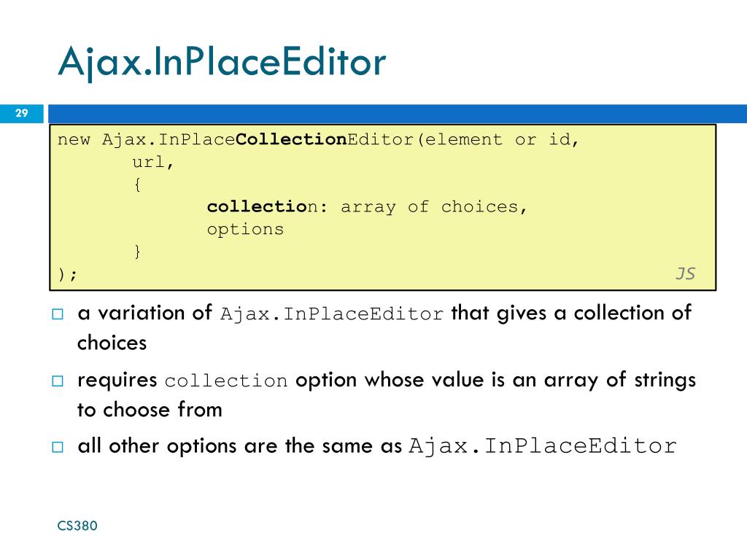The width and height of the screenshot is (747, 560).
Task: Click monospace Ajax.InPlaceEditor in first bullet
Action: click(332, 314)
